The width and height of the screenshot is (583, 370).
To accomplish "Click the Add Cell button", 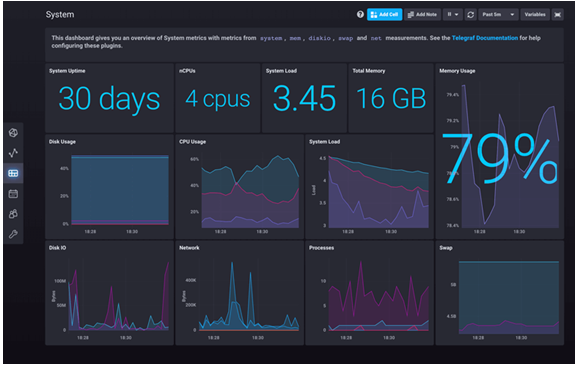I will point(384,15).
